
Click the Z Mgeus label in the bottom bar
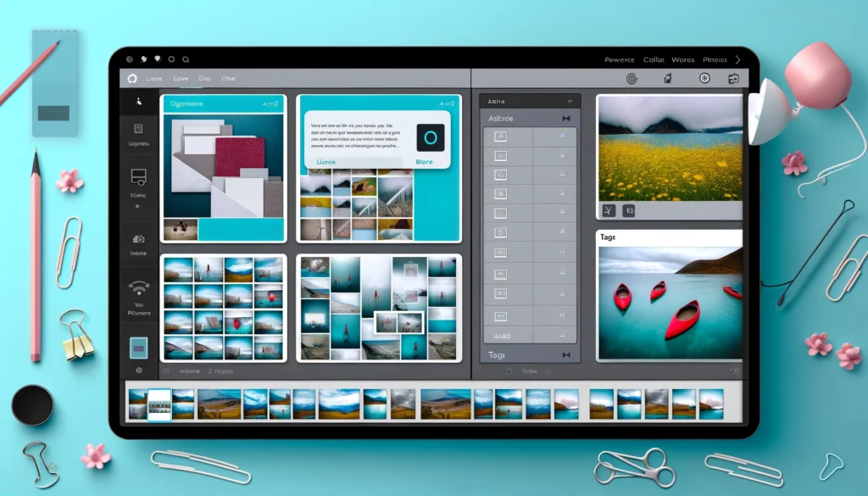pyautogui.click(x=220, y=371)
